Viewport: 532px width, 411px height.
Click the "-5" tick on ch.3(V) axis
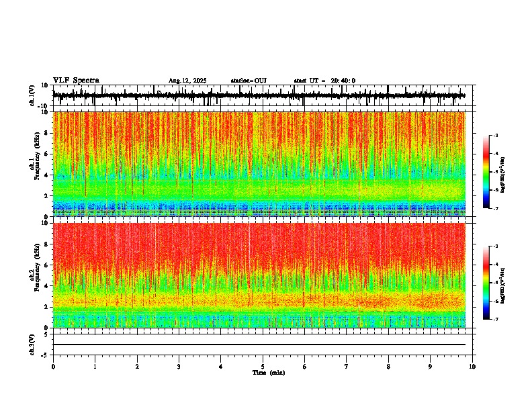point(45,355)
